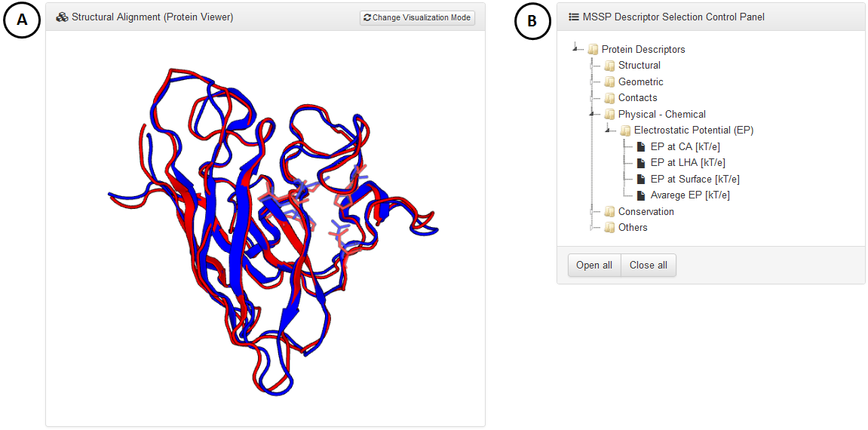Click the file icon beside EP at CA
The image size is (868, 430).
click(x=641, y=146)
